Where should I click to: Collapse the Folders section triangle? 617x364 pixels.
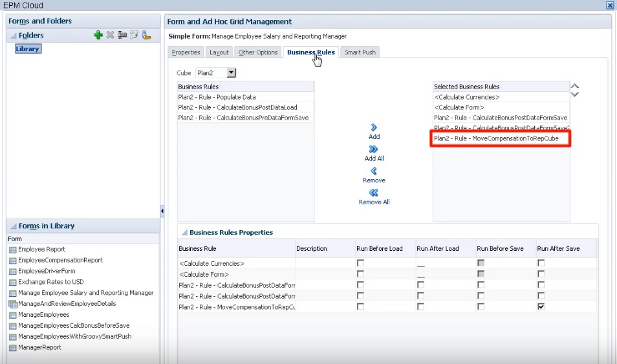tap(14, 36)
